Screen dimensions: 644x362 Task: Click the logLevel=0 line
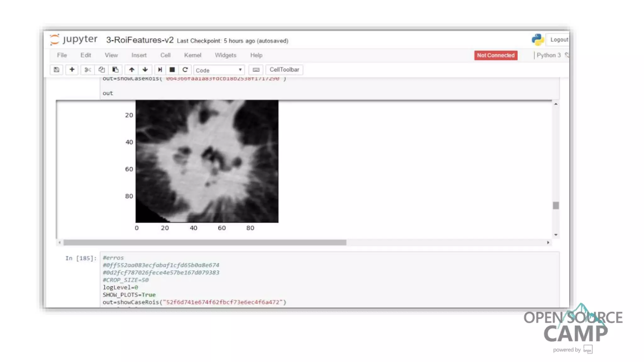click(x=120, y=287)
